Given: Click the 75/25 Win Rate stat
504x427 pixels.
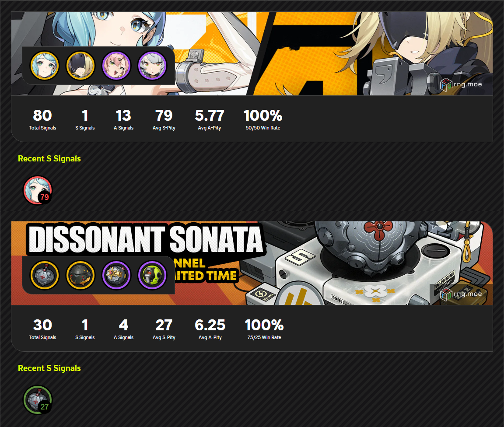Looking at the screenshot, I should tap(264, 329).
